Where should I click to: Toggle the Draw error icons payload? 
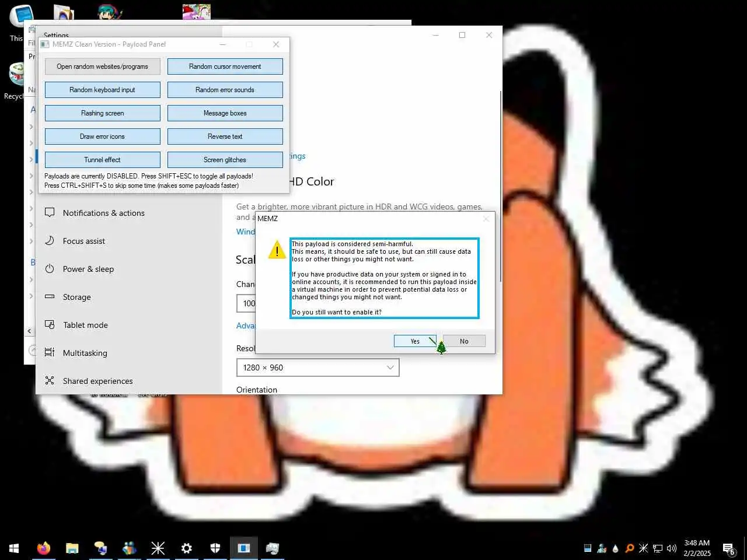click(x=103, y=136)
